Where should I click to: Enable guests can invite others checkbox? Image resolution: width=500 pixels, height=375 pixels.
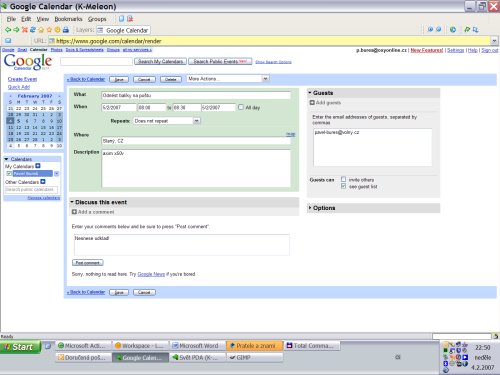tap(343, 179)
